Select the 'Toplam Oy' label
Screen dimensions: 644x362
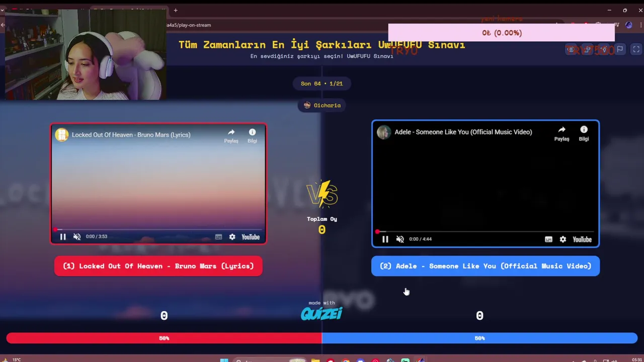pos(322,219)
